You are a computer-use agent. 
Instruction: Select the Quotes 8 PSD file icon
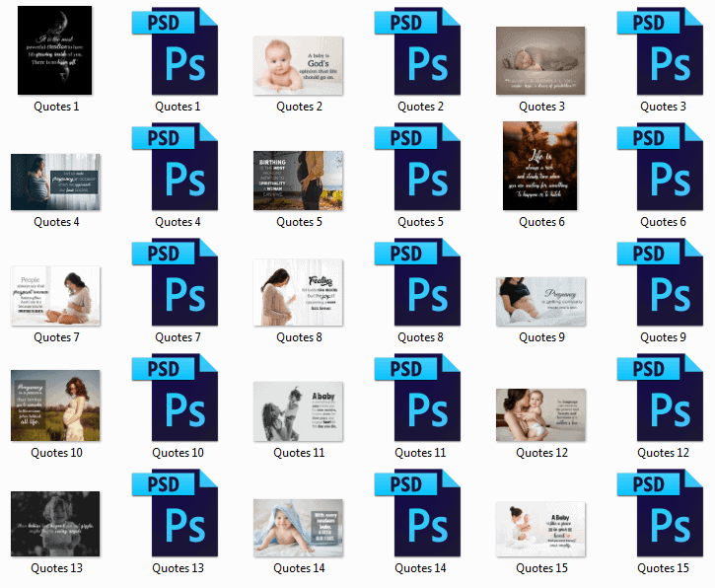418,281
